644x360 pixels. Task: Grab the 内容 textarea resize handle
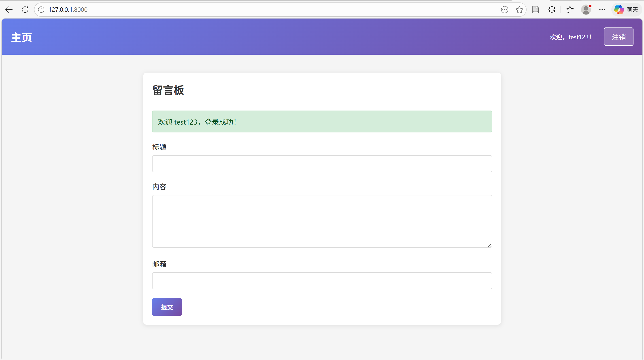[489, 245]
